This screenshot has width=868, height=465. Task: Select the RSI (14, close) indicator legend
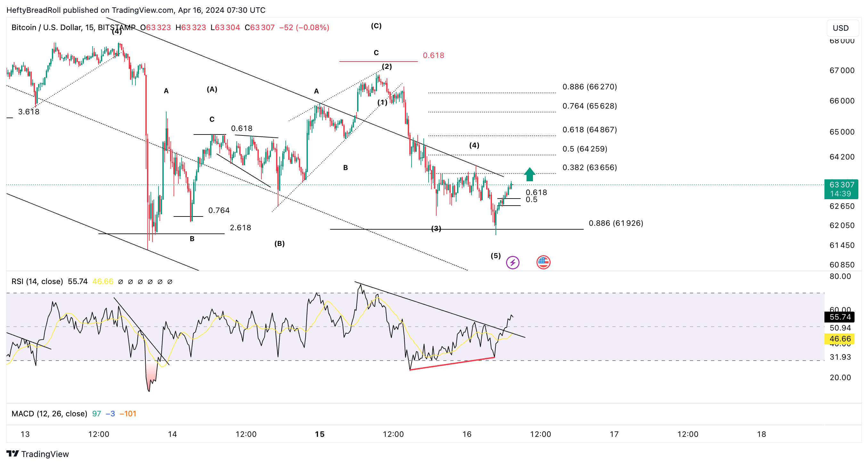[x=37, y=281]
